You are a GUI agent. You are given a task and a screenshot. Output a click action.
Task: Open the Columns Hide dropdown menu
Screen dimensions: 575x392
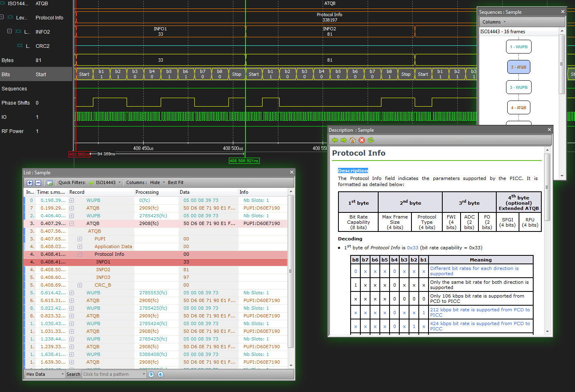pos(155,183)
